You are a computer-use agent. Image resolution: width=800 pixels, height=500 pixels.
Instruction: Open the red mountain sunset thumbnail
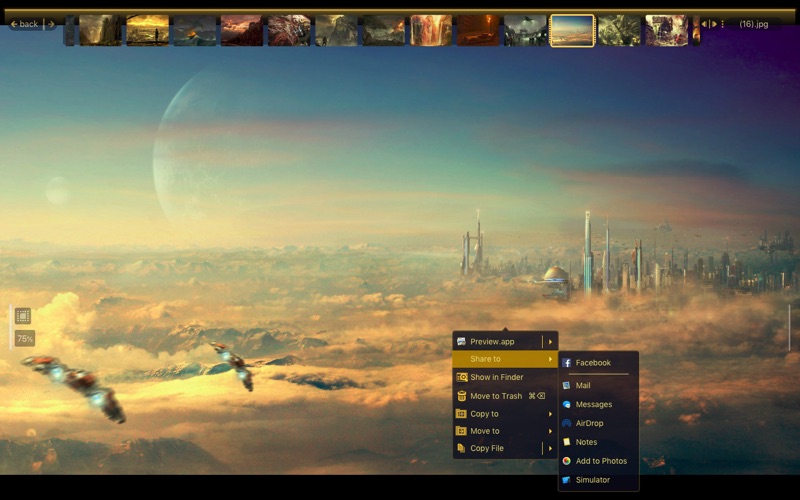(x=242, y=31)
